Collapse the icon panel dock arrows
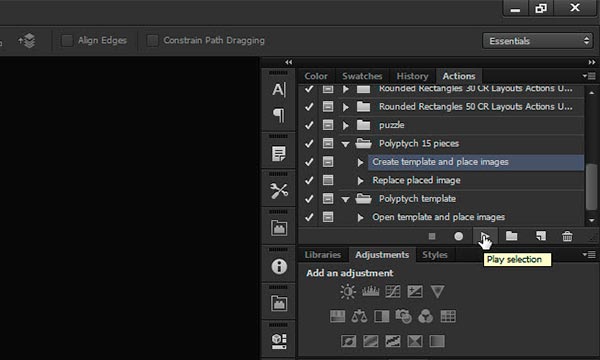 click(x=289, y=62)
